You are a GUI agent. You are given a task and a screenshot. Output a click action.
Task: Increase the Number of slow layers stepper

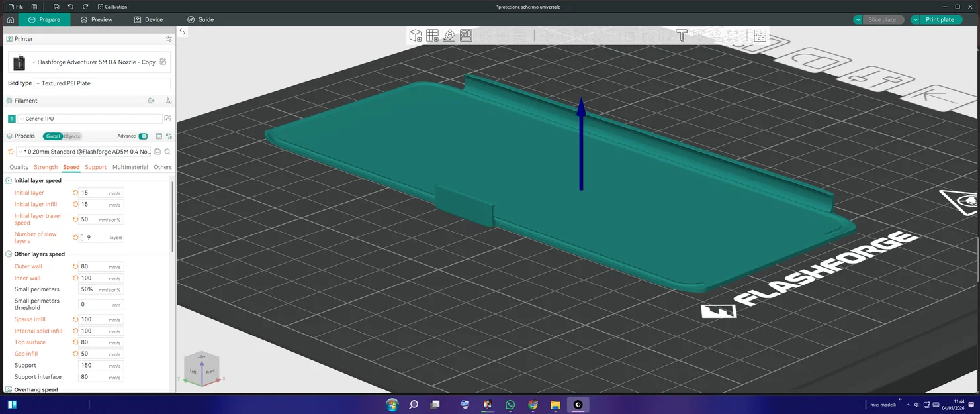point(82,235)
